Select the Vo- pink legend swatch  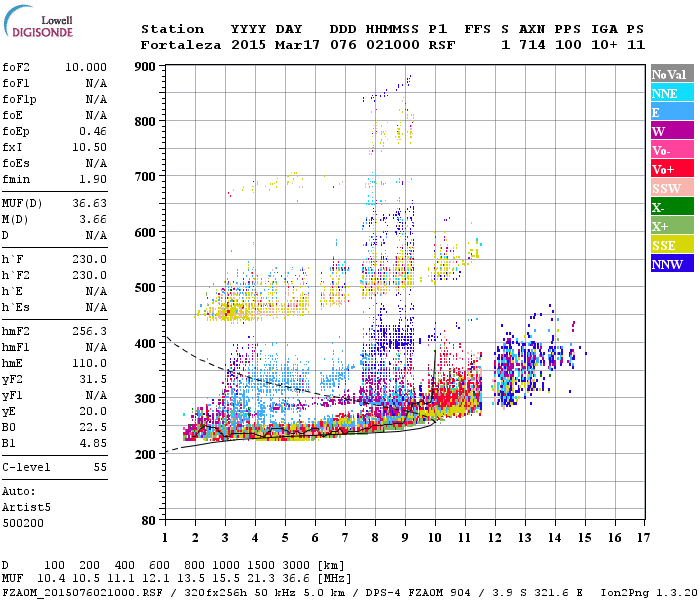(x=672, y=150)
